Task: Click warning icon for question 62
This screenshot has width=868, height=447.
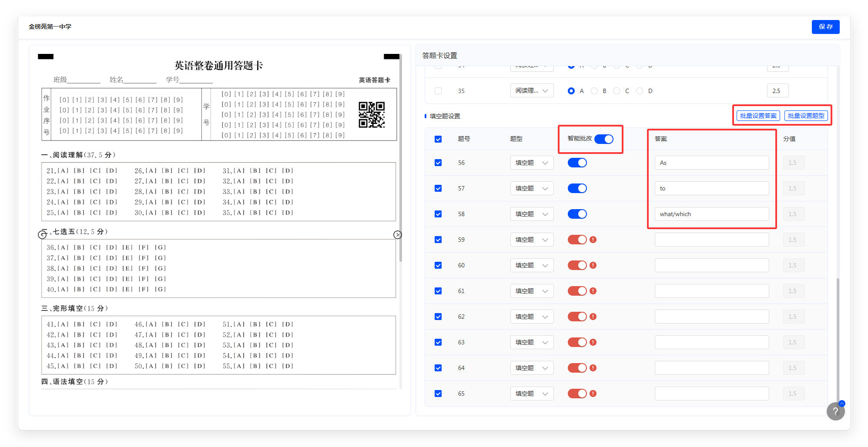Action: tap(593, 317)
